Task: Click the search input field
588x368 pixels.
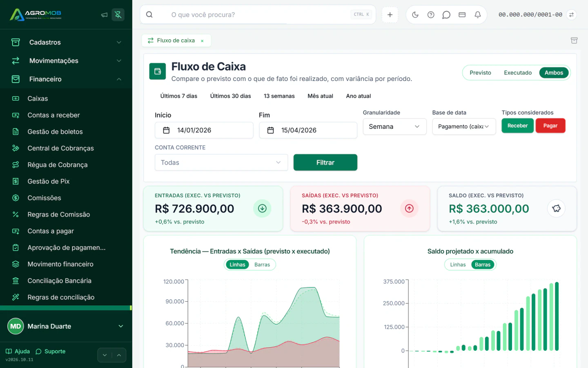Action: (x=258, y=15)
